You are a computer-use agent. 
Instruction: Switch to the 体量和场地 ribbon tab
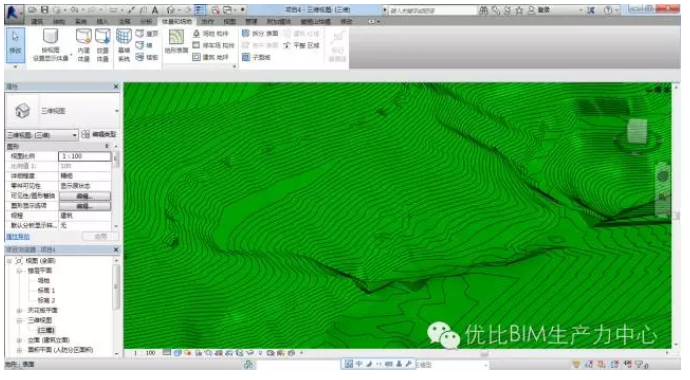pos(177,22)
